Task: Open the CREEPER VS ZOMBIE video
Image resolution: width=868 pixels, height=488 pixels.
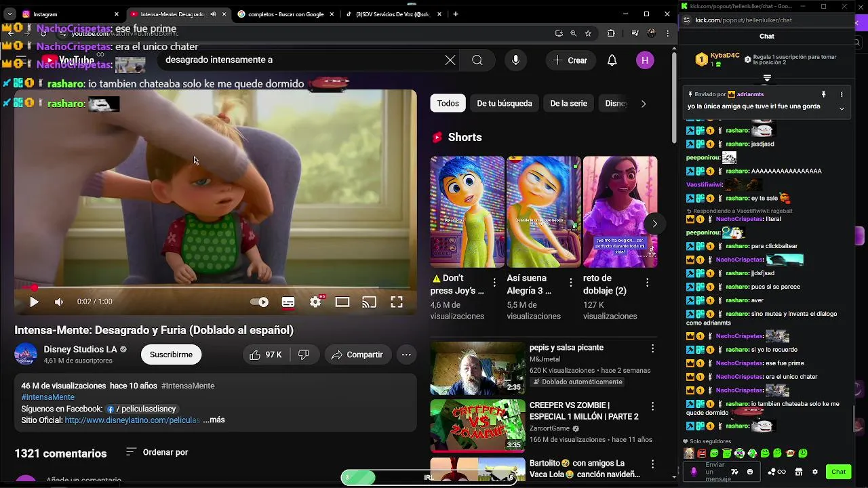Action: [x=477, y=426]
